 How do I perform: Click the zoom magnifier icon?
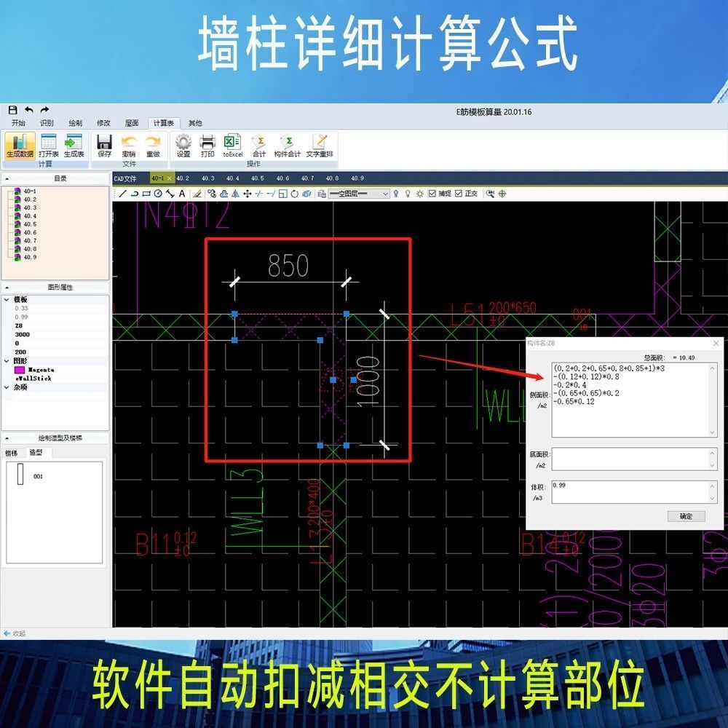click(490, 194)
